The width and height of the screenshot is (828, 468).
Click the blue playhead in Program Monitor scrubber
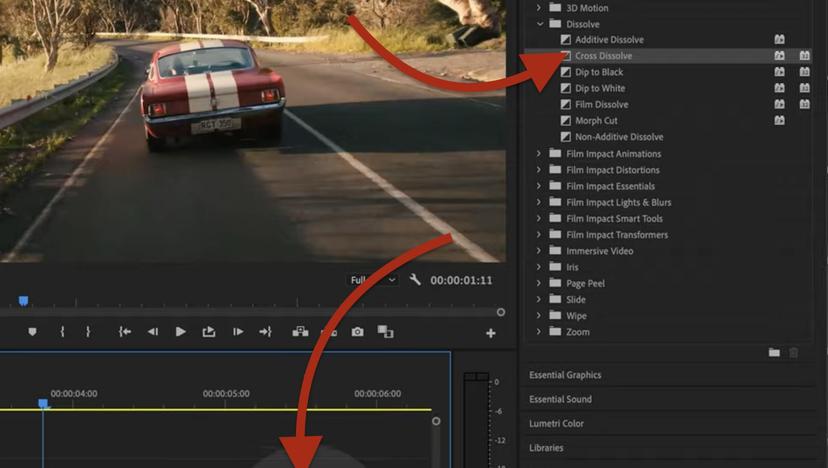coord(23,301)
